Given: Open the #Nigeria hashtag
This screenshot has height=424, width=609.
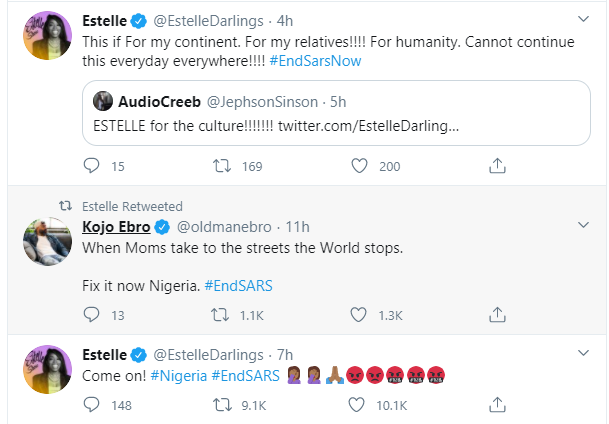Looking at the screenshot, I should [x=181, y=376].
